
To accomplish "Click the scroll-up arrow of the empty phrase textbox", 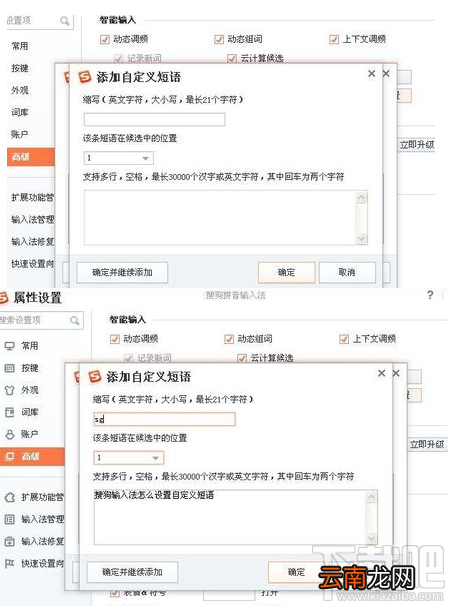I will click(x=361, y=198).
